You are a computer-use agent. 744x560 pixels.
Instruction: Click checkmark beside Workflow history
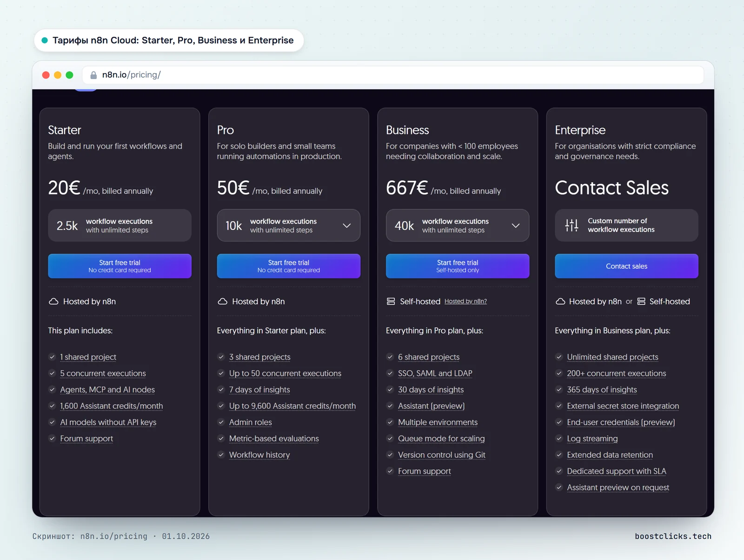click(221, 454)
